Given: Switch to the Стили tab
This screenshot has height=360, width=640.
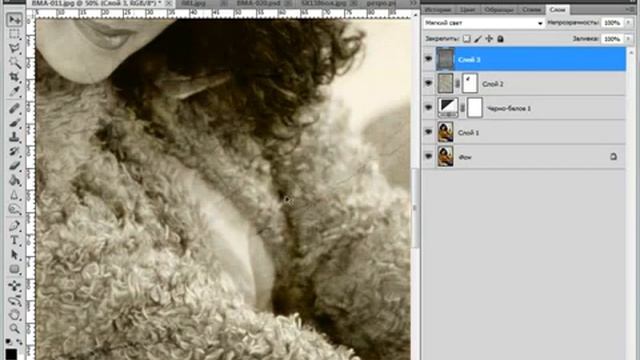Looking at the screenshot, I should click(531, 9).
